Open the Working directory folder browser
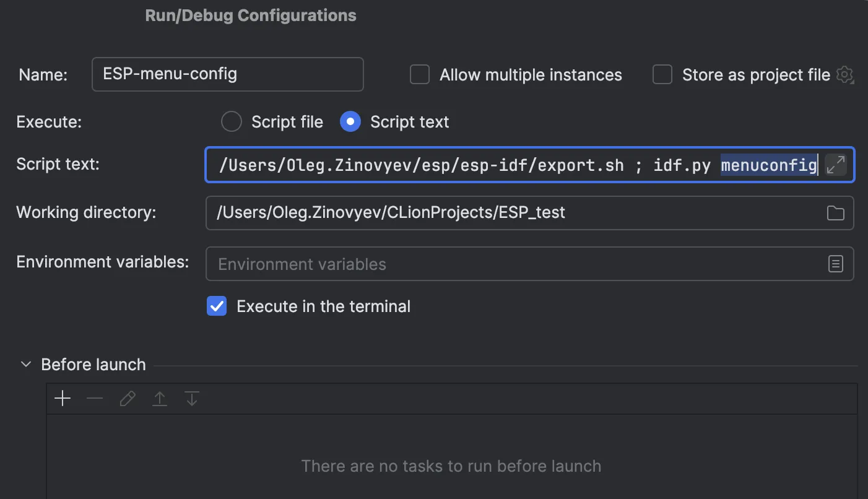Image resolution: width=868 pixels, height=499 pixels. [836, 213]
